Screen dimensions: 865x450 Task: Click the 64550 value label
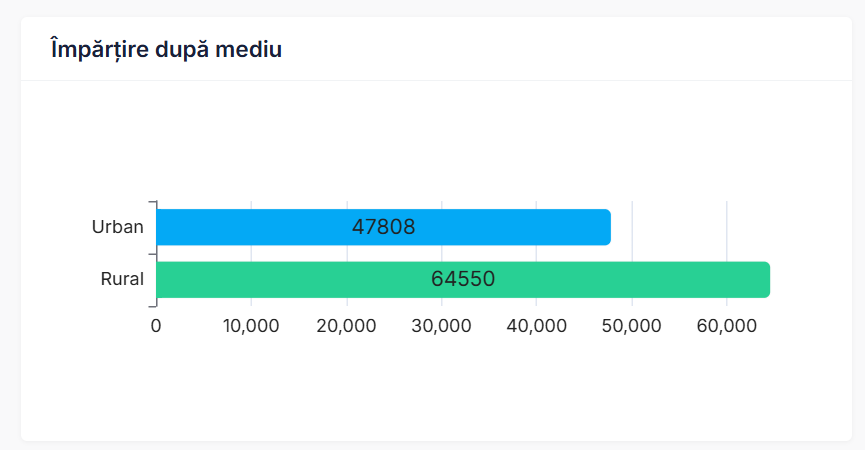pyautogui.click(x=463, y=279)
